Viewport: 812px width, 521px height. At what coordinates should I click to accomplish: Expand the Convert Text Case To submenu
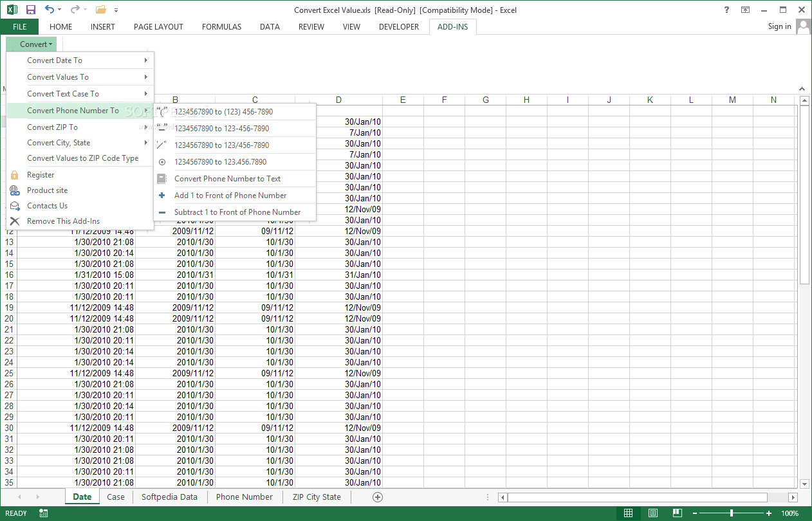[80, 94]
